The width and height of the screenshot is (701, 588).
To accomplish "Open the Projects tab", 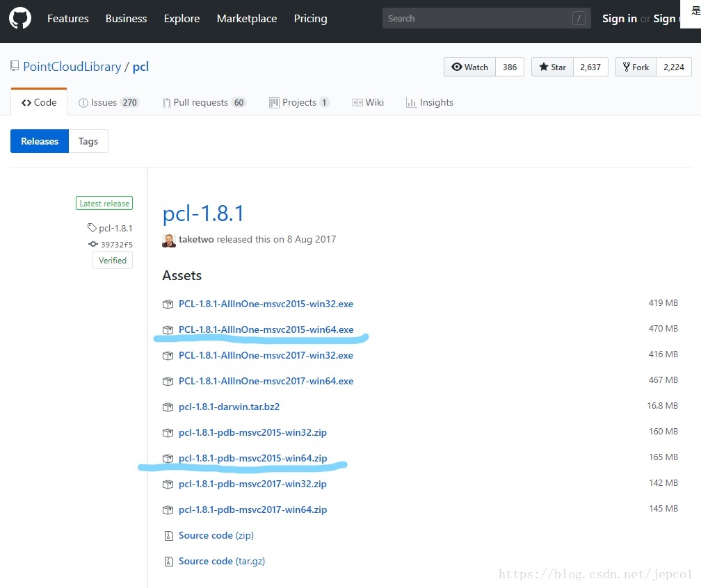I will pyautogui.click(x=299, y=102).
